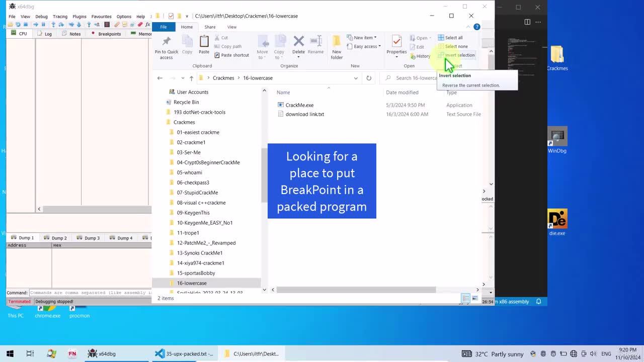Click the x64dbg Scylla icon
Viewport: 644px width, 362px height.
(107, 25)
